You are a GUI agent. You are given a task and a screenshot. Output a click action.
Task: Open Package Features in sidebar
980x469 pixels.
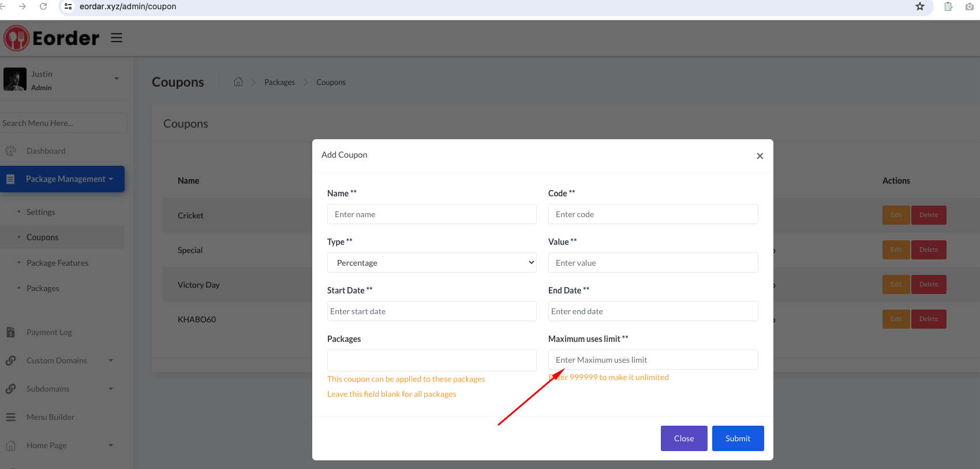pyautogui.click(x=57, y=263)
